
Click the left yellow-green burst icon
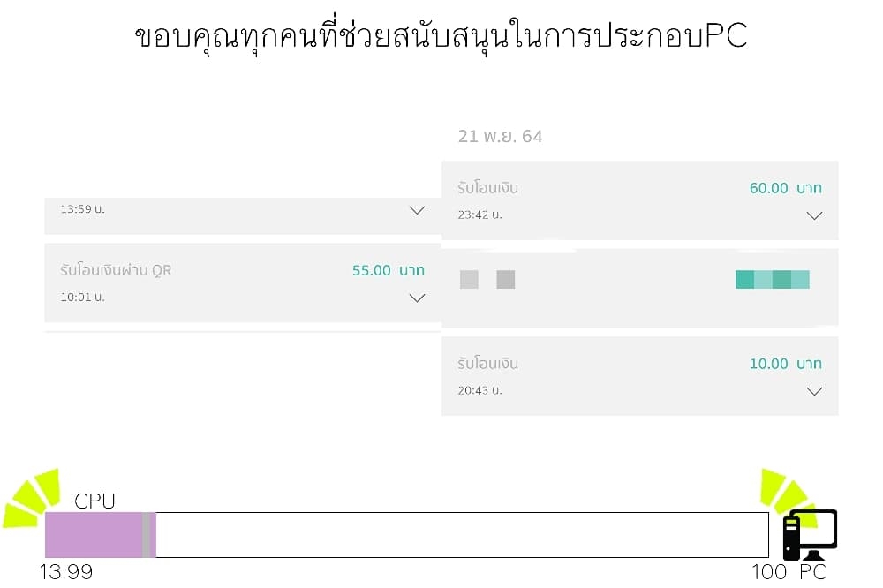[x=32, y=497]
